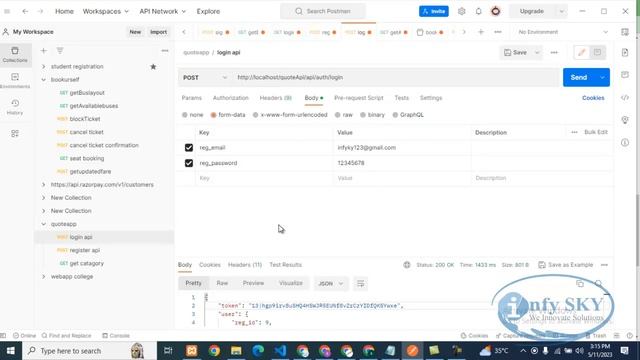Screen dimensions: 640x360
Task: Click the Import button
Action: (x=158, y=32)
